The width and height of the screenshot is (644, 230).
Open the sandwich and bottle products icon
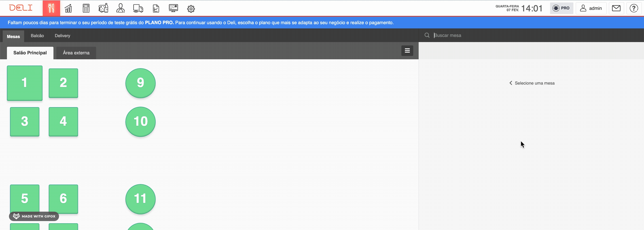pyautogui.click(x=103, y=8)
